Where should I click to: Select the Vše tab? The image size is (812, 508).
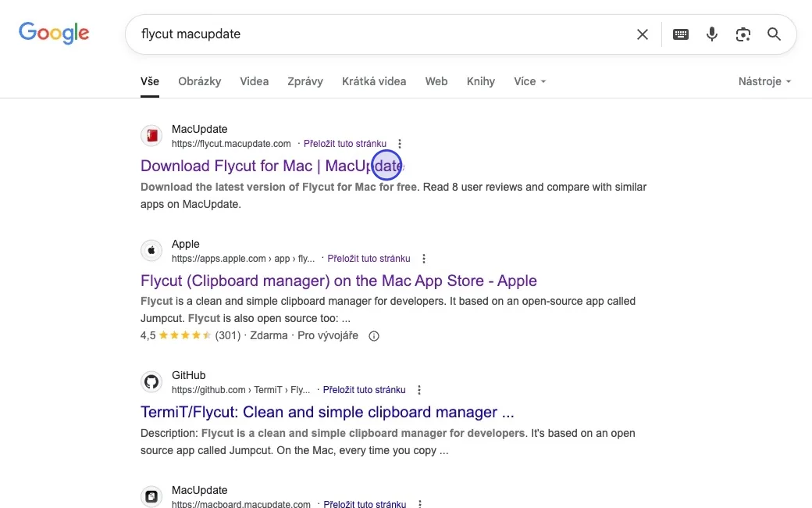point(150,81)
